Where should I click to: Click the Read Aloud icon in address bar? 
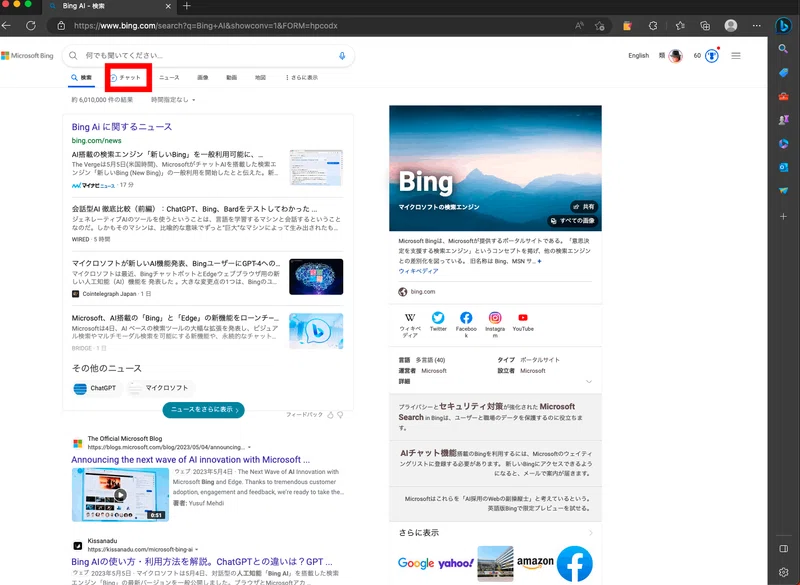579,26
